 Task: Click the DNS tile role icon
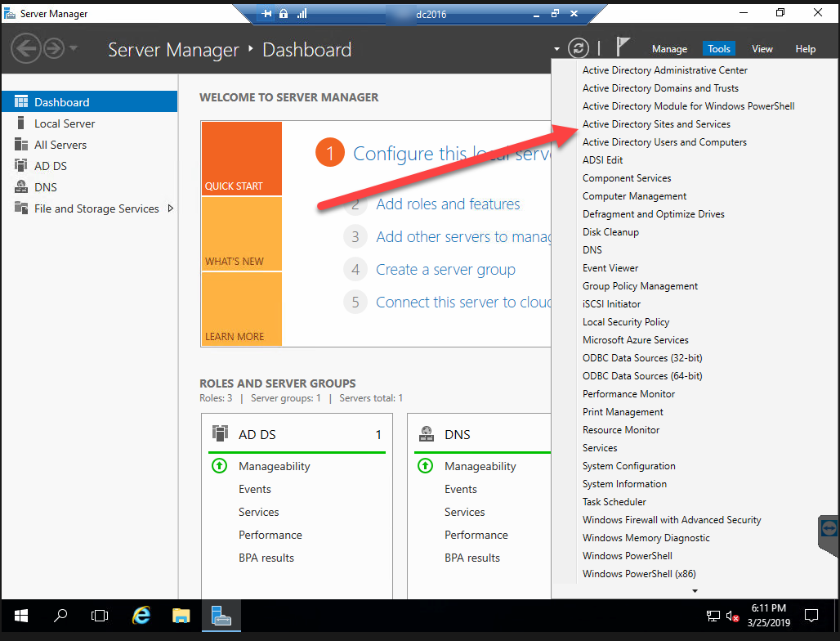(427, 433)
